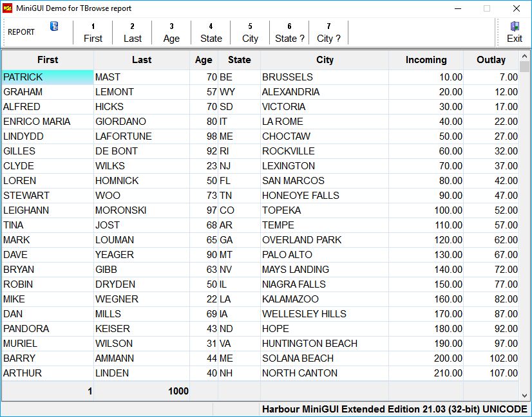Select the GRAHAM first name cell
This screenshot has height=417, width=532.
tap(48, 92)
